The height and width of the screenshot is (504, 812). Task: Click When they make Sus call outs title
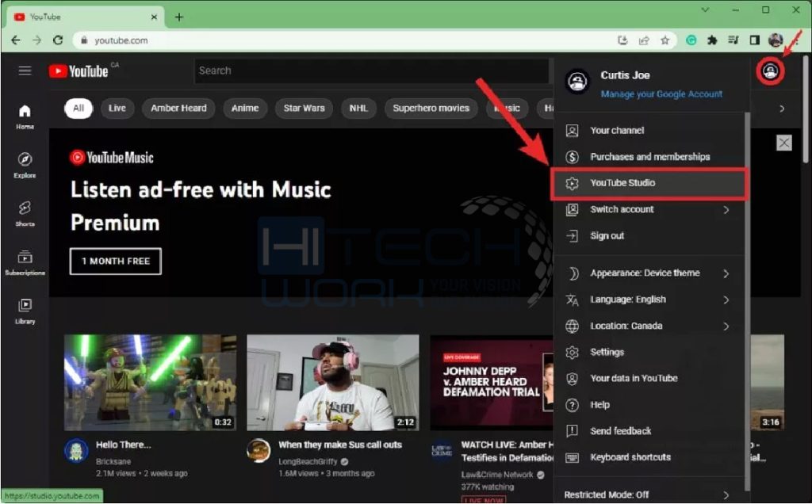(x=340, y=445)
